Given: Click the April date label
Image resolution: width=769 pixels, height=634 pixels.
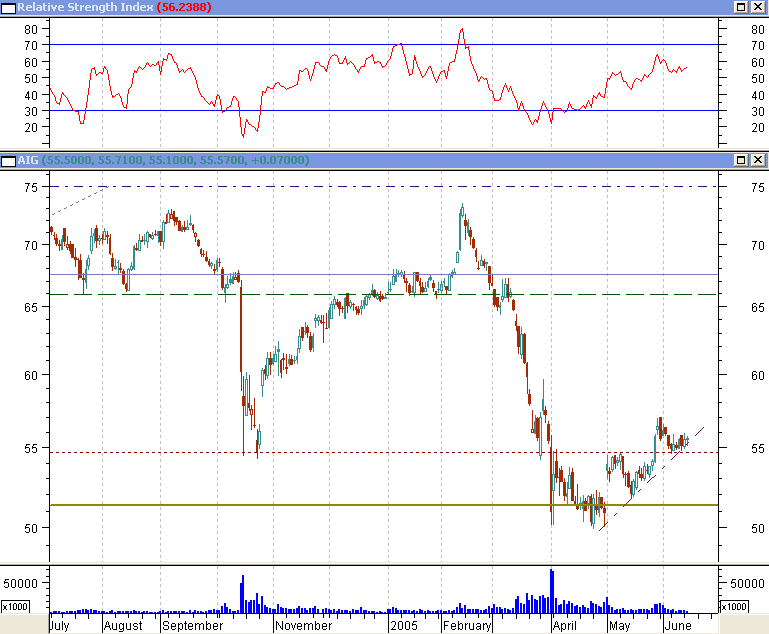Looking at the screenshot, I should pos(564,626).
